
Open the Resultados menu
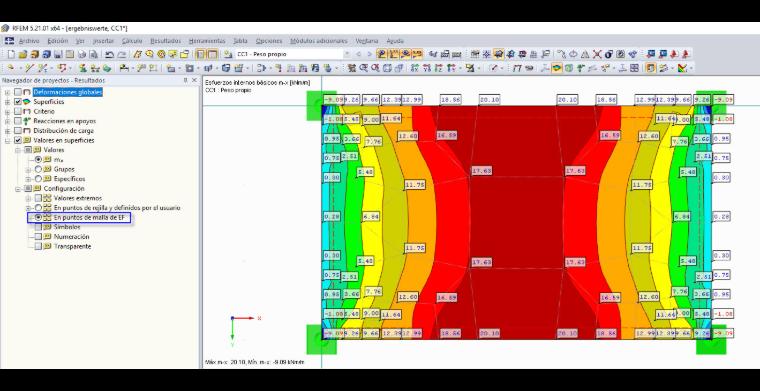coord(165,41)
